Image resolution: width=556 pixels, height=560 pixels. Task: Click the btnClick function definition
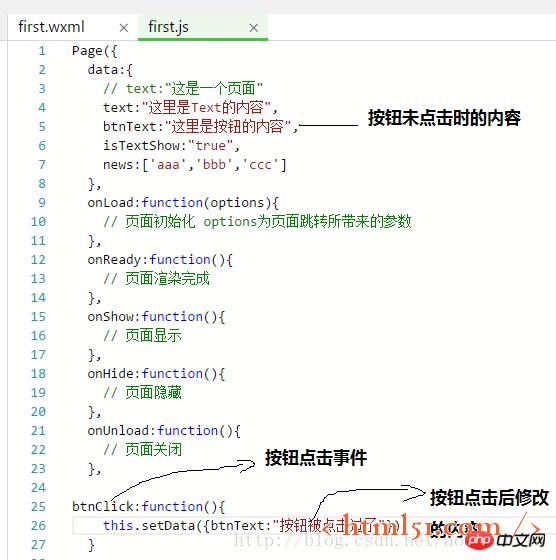coord(149,506)
